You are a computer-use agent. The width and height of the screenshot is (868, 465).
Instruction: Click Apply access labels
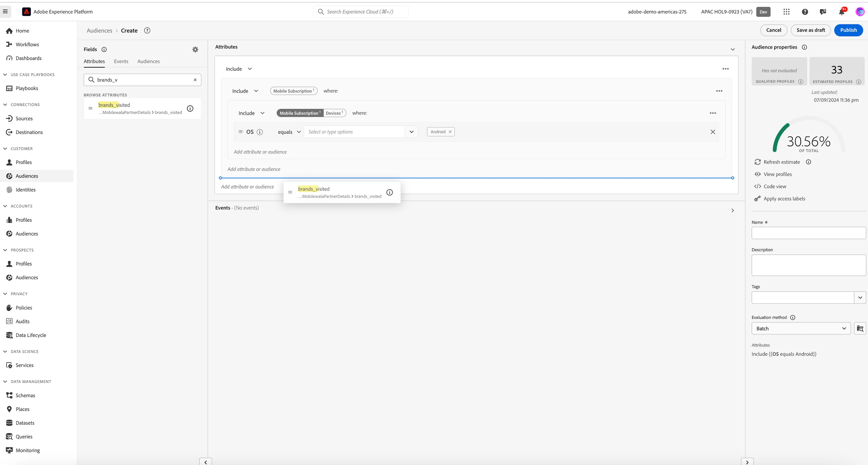[780, 199]
